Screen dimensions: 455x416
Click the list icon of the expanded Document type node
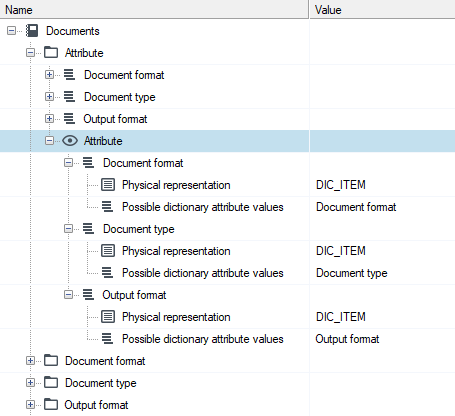point(88,229)
